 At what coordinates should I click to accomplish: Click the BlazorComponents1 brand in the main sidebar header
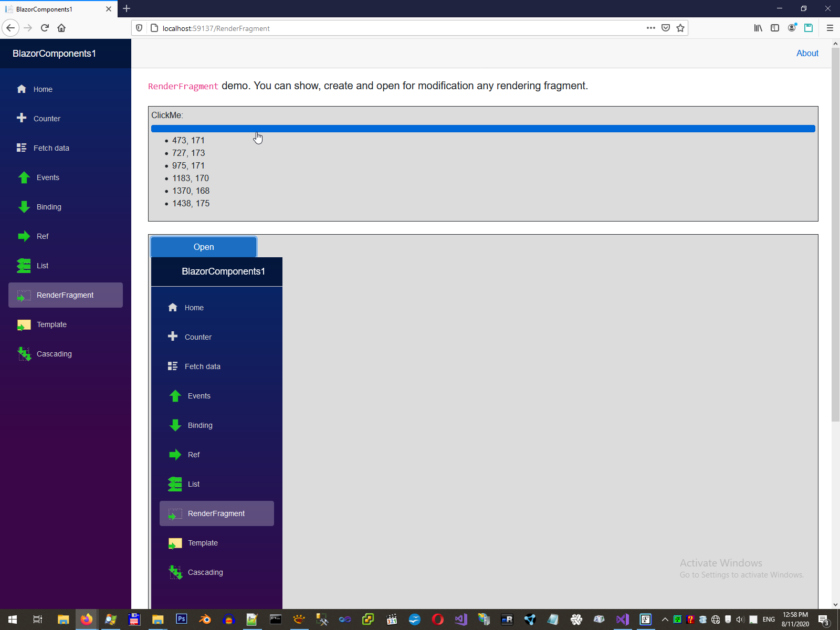(x=54, y=54)
